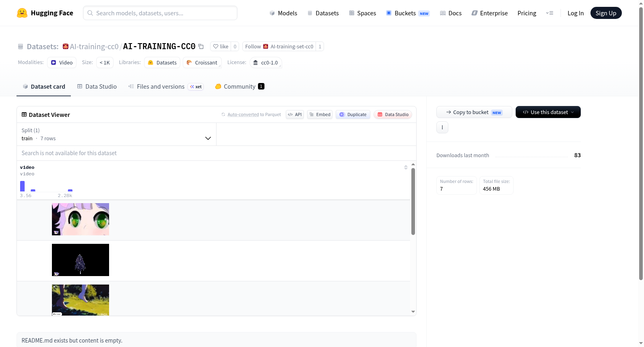Click the AI-training-cc0 owner link
The width and height of the screenshot is (644, 347).
94,46
